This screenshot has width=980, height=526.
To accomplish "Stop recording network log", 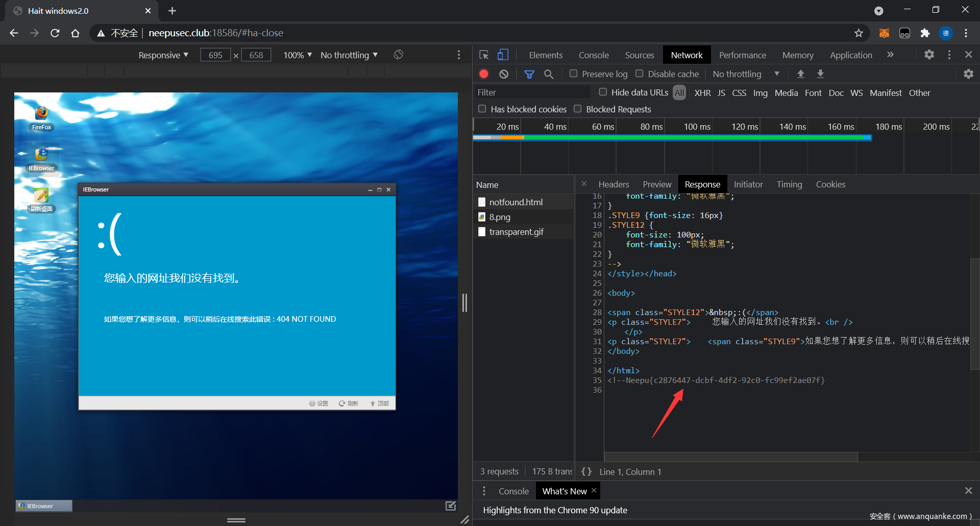I will [484, 74].
